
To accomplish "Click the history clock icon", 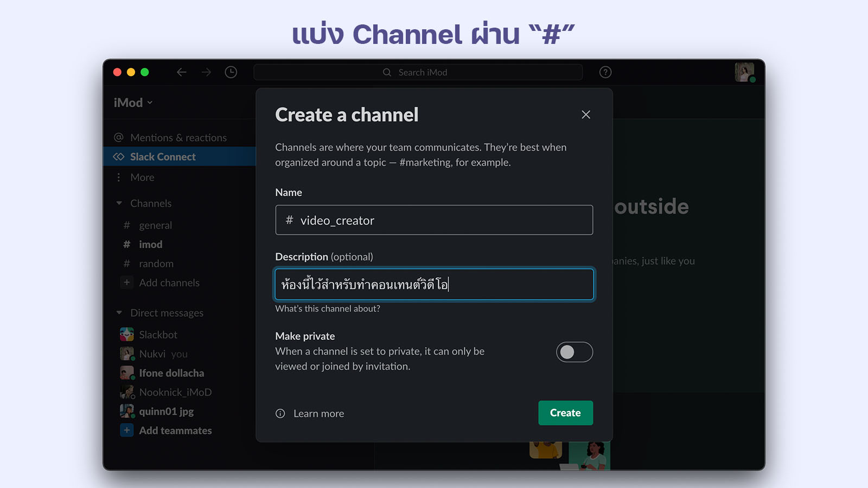I will pos(231,72).
